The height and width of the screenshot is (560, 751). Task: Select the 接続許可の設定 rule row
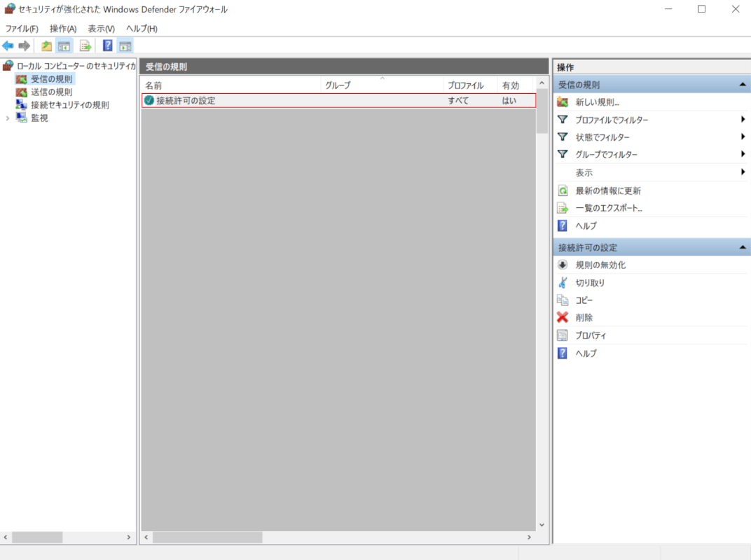coord(186,101)
